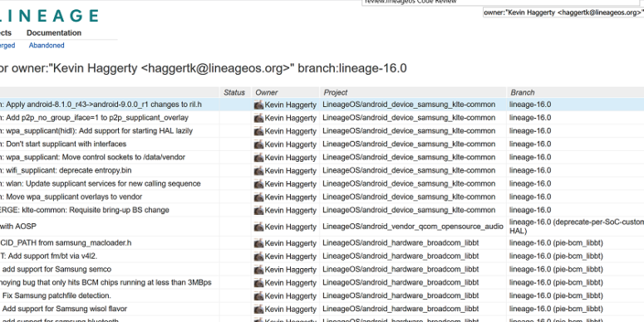The width and height of the screenshot is (644, 322).
Task: Click owner avatar in 'starting HAL lazily' row
Action: (x=258, y=131)
